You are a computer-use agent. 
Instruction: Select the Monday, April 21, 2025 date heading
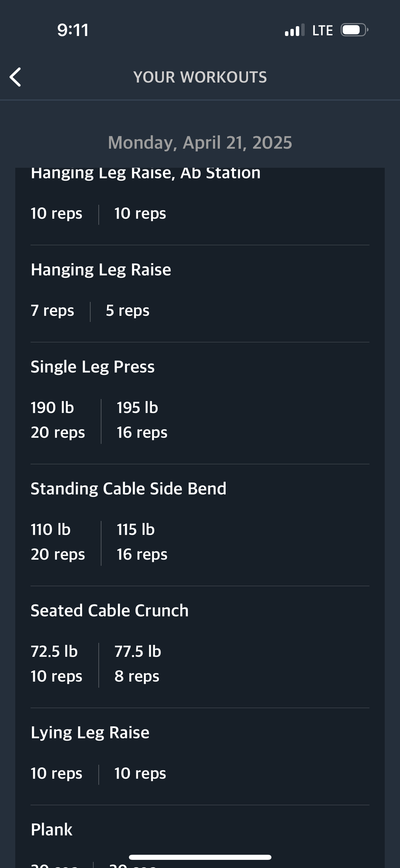click(x=200, y=142)
